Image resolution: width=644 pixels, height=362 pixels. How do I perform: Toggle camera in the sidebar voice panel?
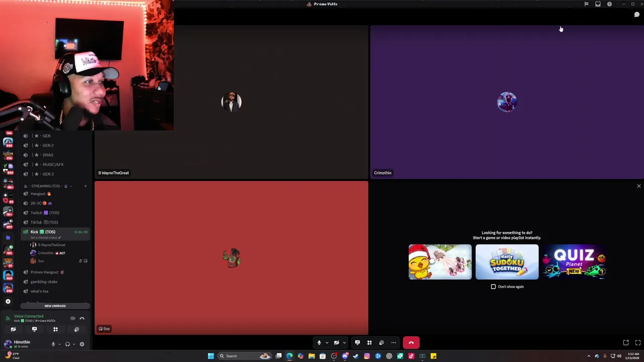click(x=13, y=329)
